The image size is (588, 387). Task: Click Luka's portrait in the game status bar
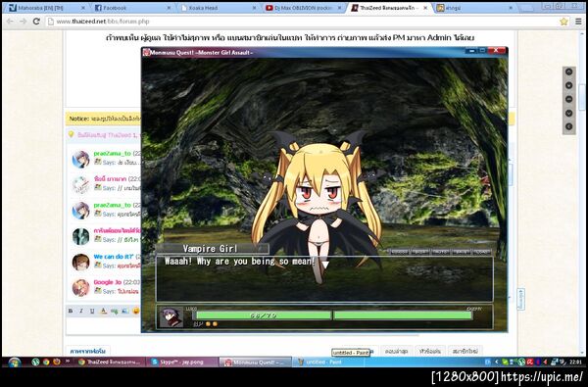[171, 316]
